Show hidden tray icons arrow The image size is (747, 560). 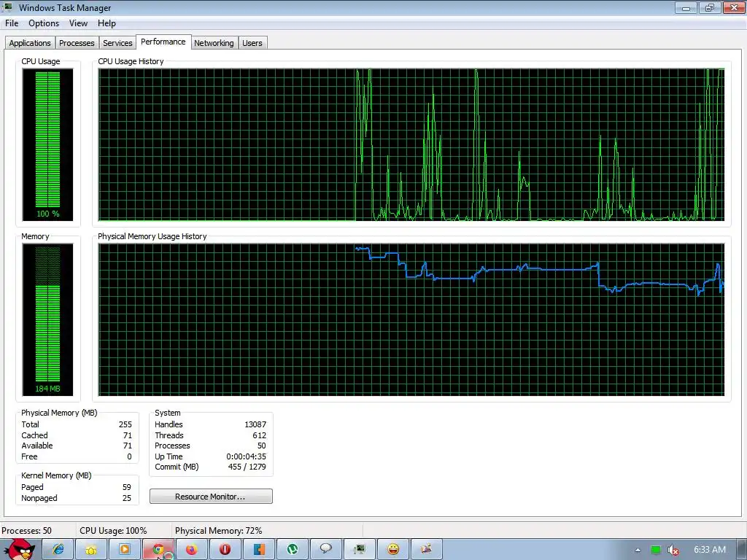pyautogui.click(x=638, y=550)
